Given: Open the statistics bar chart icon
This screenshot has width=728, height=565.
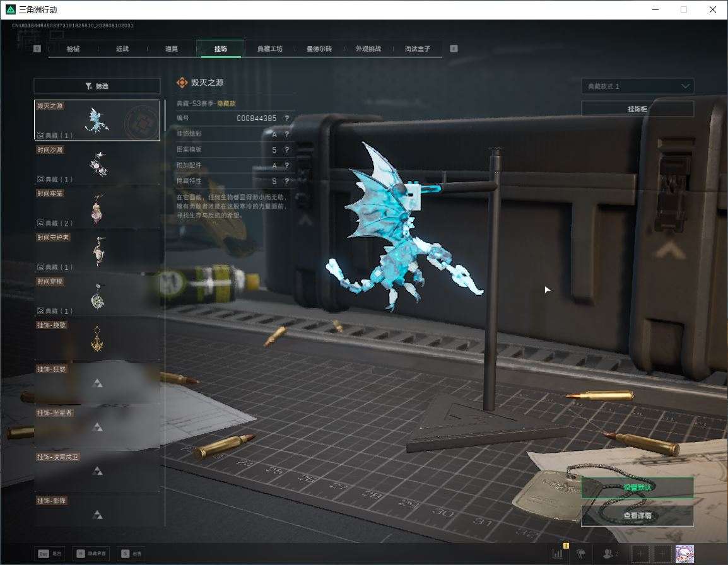Looking at the screenshot, I should pyautogui.click(x=557, y=554).
